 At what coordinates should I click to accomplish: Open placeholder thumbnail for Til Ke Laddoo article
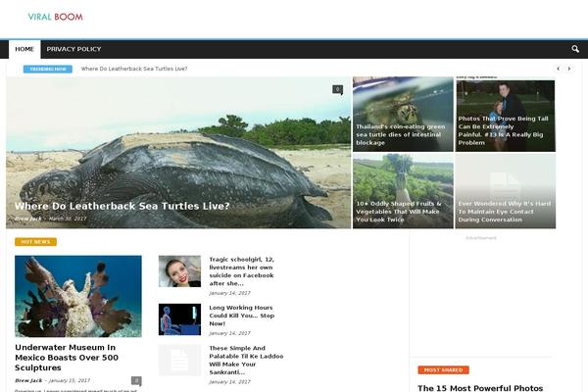179,360
